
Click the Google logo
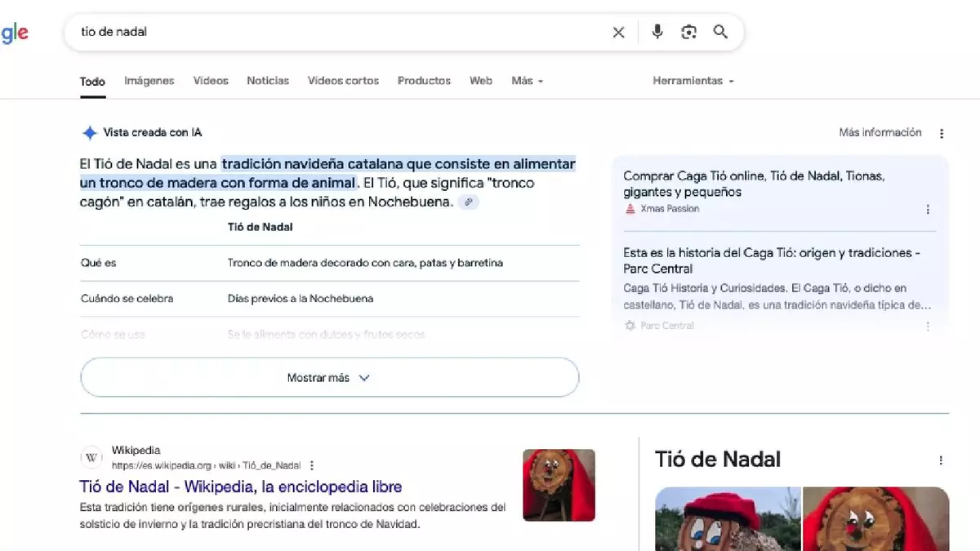pyautogui.click(x=14, y=33)
